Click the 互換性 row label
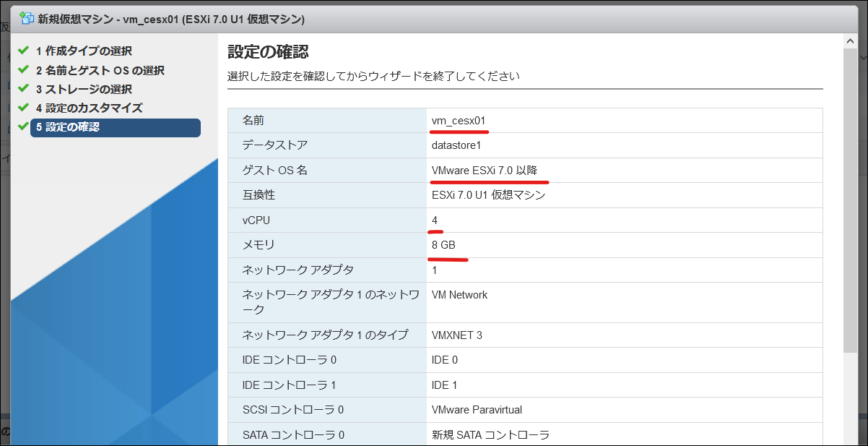Screen dimensions: 868x446 point(259,195)
